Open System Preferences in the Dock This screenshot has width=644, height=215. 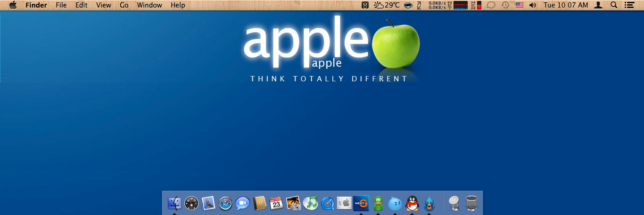pyautogui.click(x=344, y=203)
